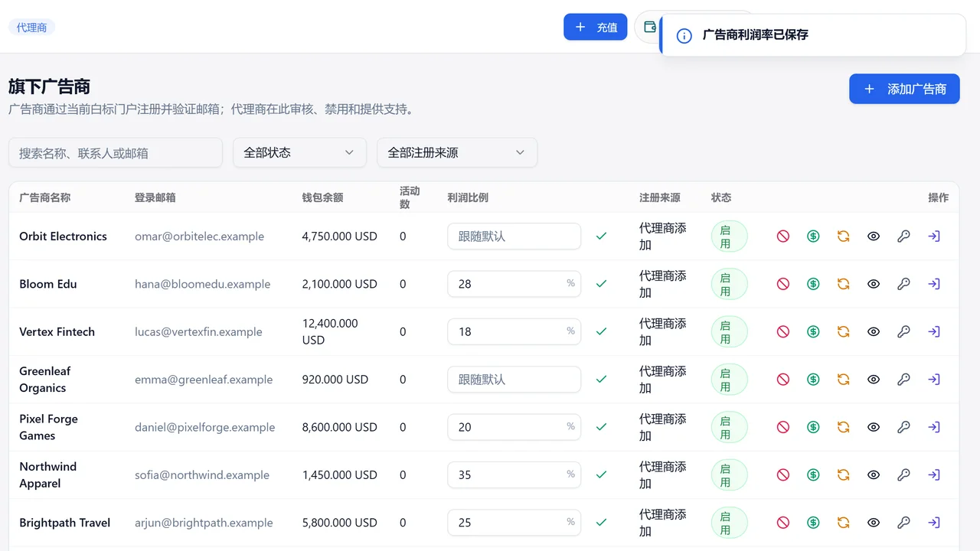Click the eye icon for Bloom Edu
Image resolution: width=980 pixels, height=551 pixels.
pos(874,284)
